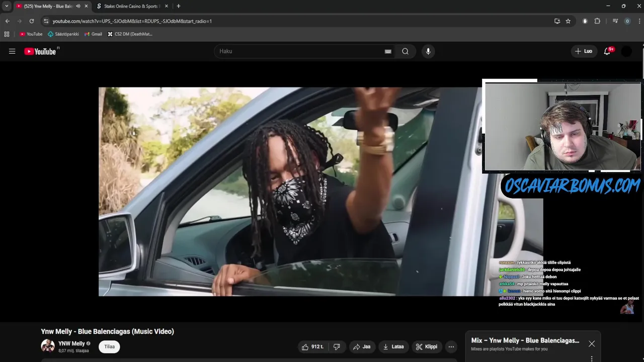The image size is (644, 362).
Task: Go back to previous page
Action: 7,21
